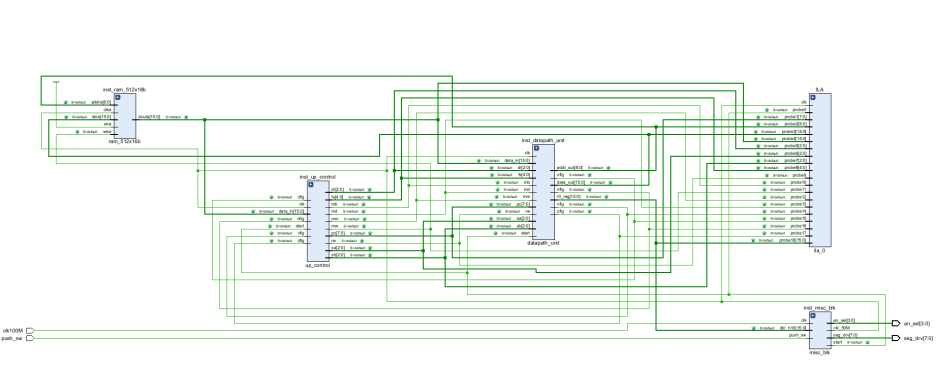Select the ena pin on RAM block
Viewport: 936px width, 372px height.
(x=107, y=124)
